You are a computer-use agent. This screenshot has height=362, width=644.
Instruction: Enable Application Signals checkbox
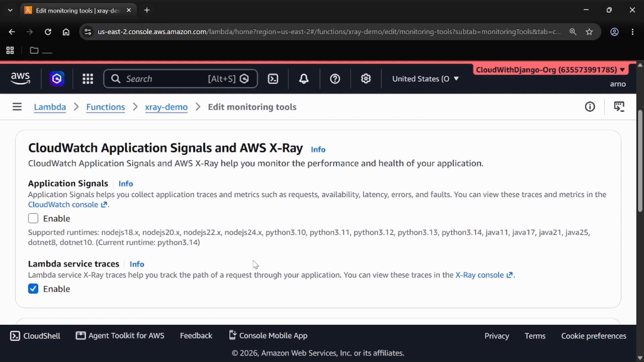point(33,219)
